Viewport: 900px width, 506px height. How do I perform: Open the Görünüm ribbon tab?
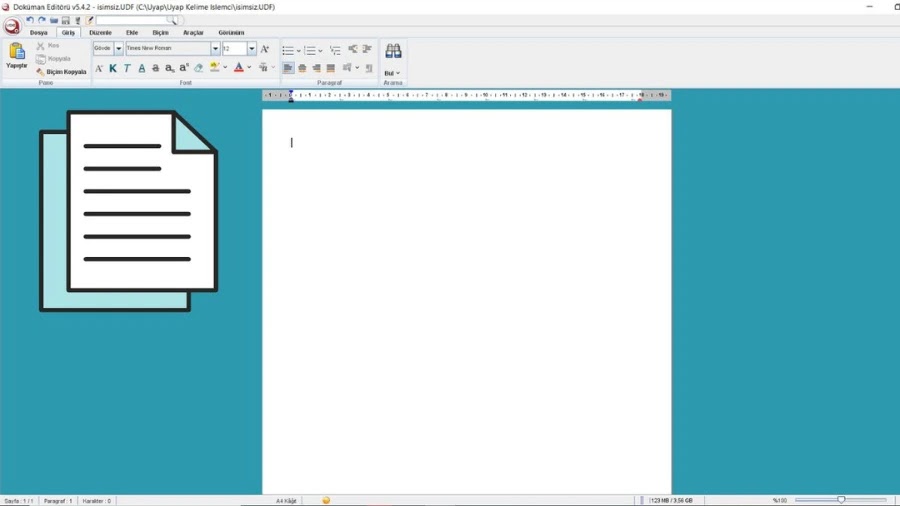[231, 33]
